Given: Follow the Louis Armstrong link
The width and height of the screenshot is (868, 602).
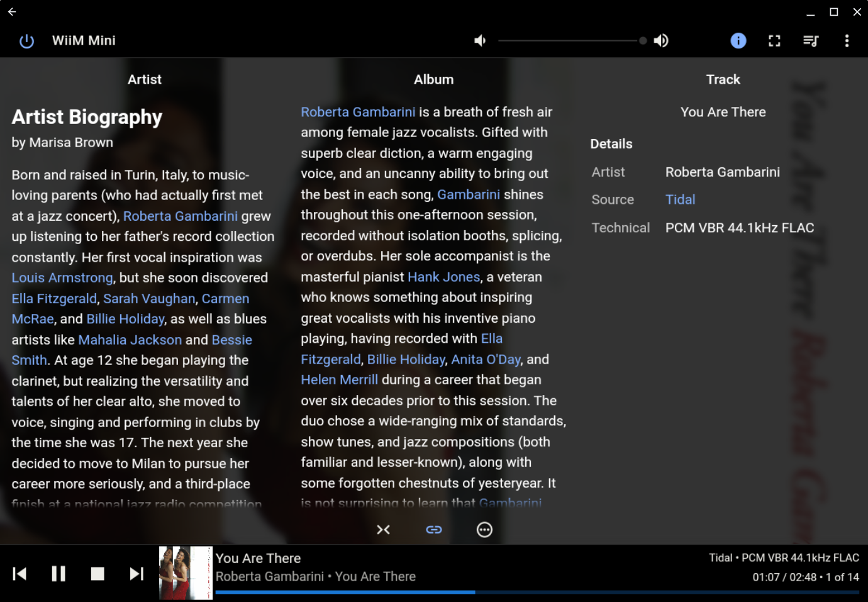Looking at the screenshot, I should pyautogui.click(x=62, y=277).
